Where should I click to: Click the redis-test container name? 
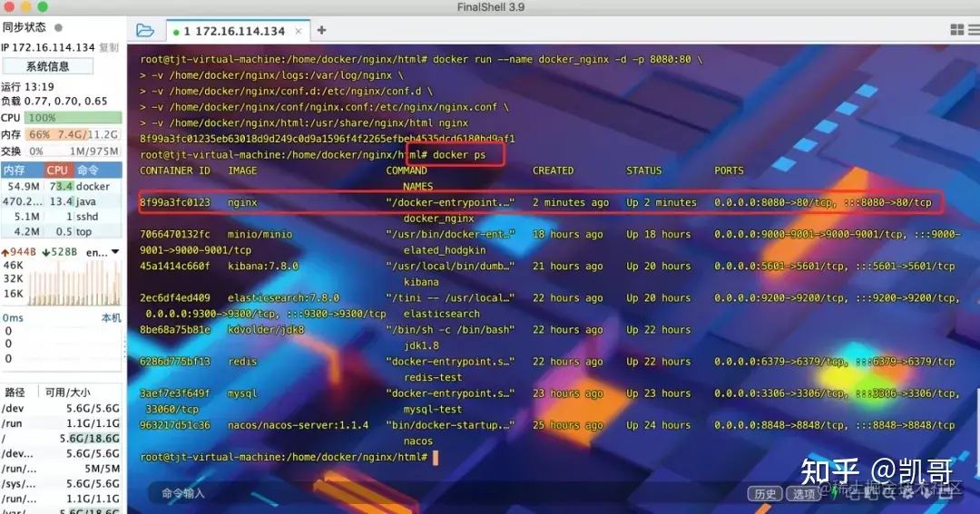(x=433, y=378)
